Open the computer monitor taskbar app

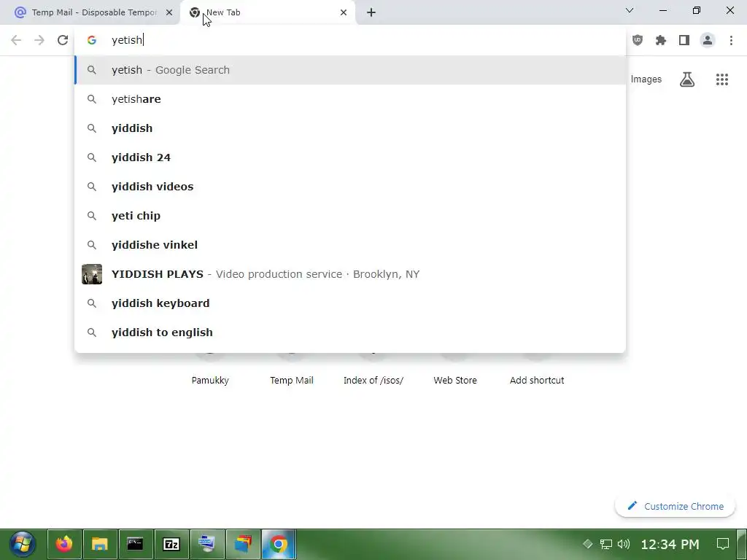click(207, 544)
